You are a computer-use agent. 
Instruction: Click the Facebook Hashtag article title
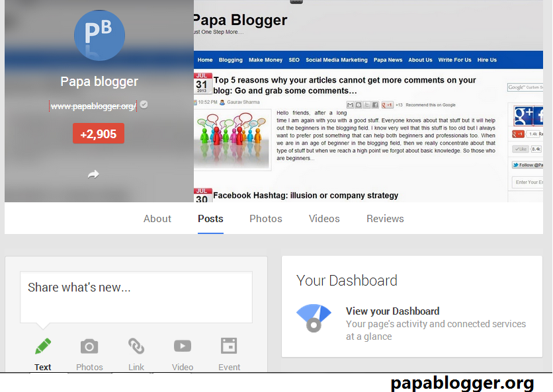(x=306, y=195)
